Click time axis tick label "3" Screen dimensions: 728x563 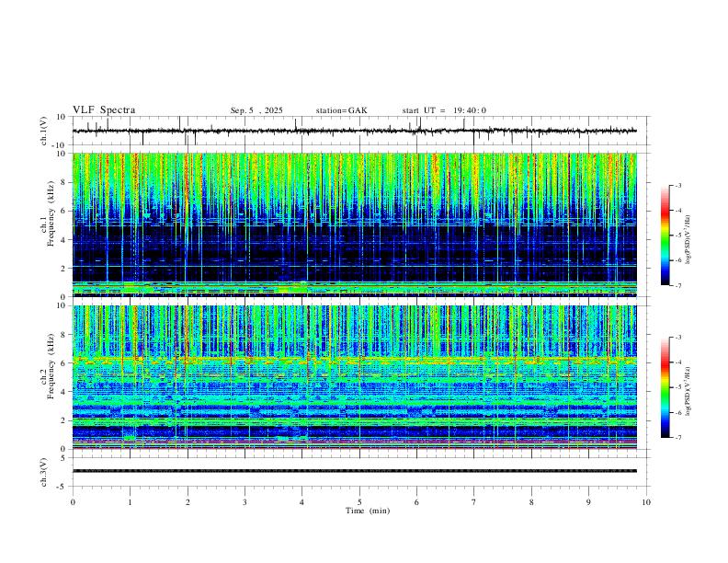pyautogui.click(x=245, y=502)
